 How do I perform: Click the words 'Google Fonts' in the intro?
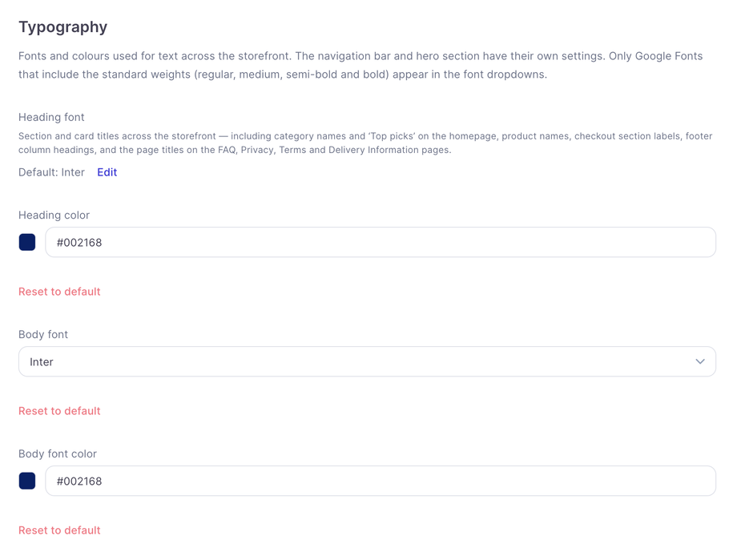[x=669, y=56]
